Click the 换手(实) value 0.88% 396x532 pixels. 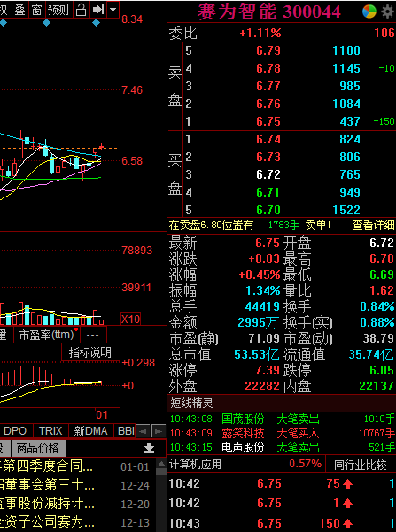(x=377, y=322)
